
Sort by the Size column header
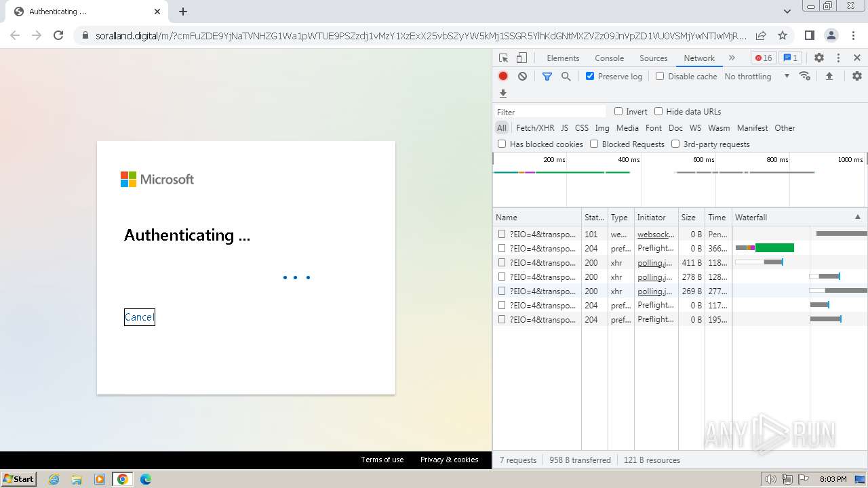point(691,217)
